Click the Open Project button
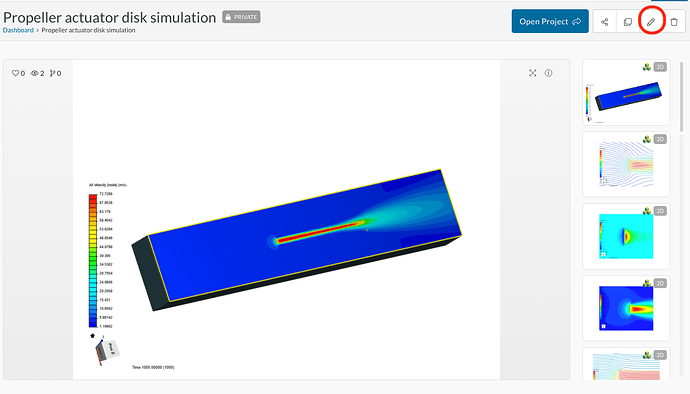This screenshot has height=394, width=690. 550,21
